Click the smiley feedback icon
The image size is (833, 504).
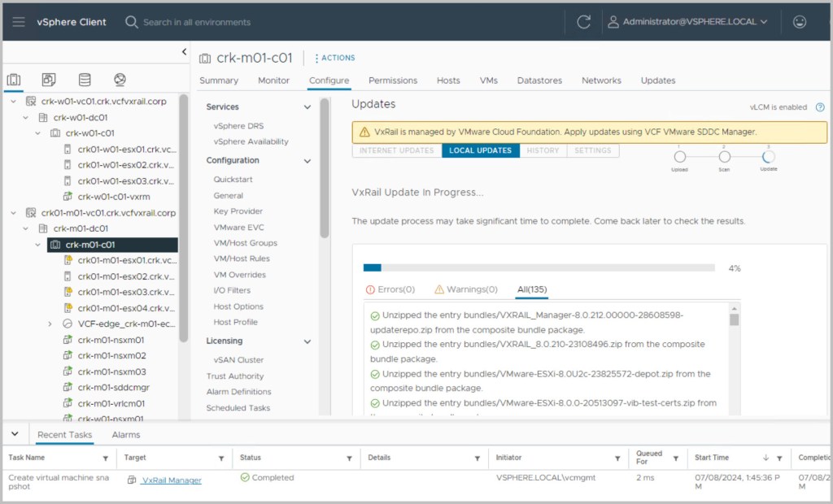(800, 22)
